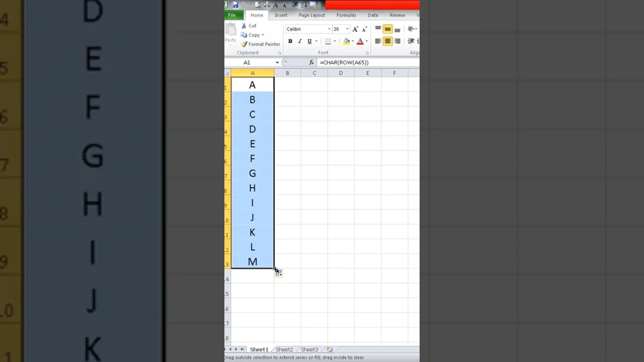
Task: Open the Auto Fill Options icon below column A
Action: pos(278,273)
